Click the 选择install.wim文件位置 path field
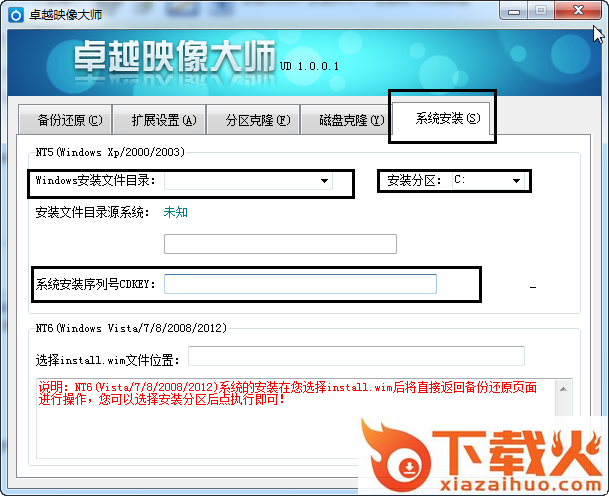The width and height of the screenshot is (609, 496). (356, 356)
